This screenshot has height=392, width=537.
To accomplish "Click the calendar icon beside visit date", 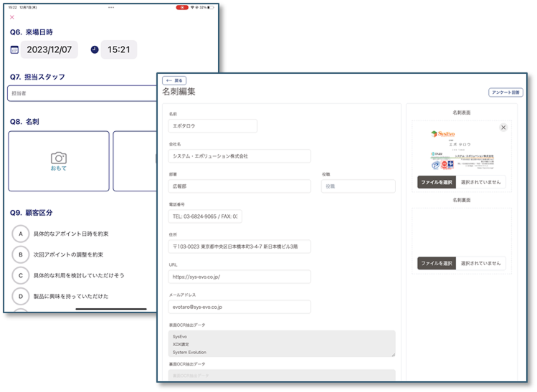I will coord(14,49).
